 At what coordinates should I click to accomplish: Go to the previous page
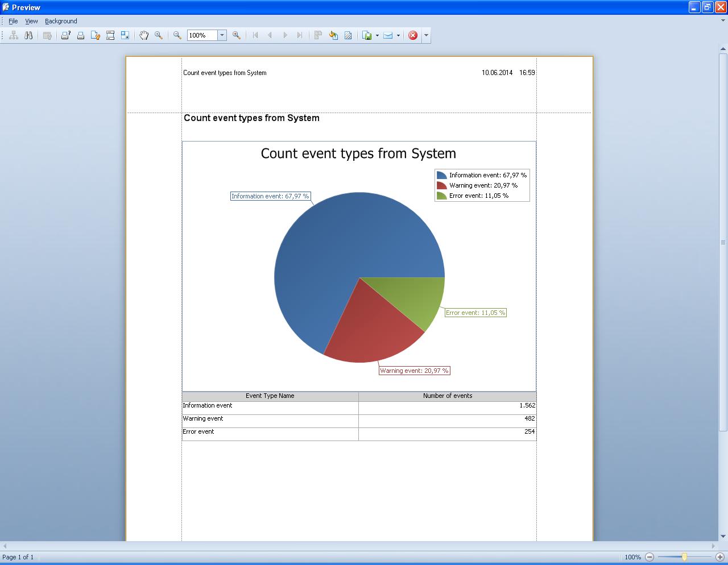(270, 35)
